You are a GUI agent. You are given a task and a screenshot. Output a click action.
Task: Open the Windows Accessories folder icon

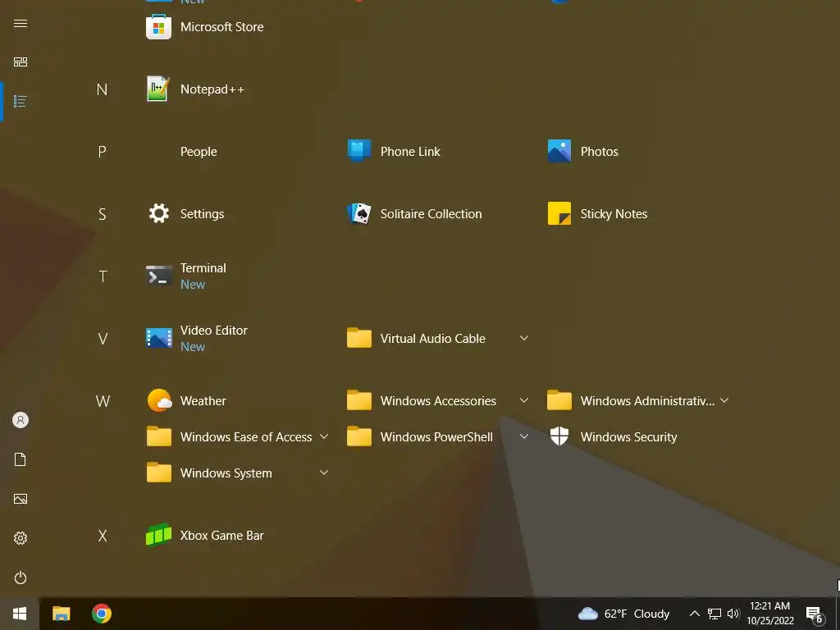coord(359,400)
